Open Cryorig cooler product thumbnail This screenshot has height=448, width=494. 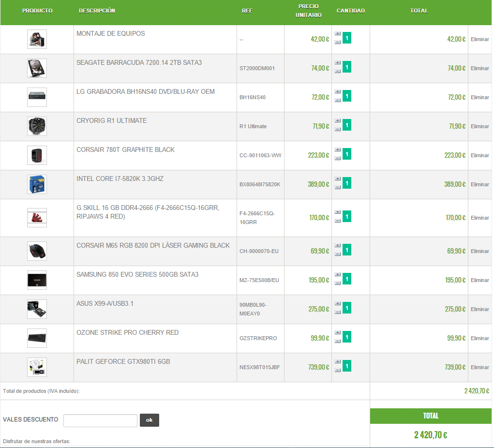[x=37, y=126]
